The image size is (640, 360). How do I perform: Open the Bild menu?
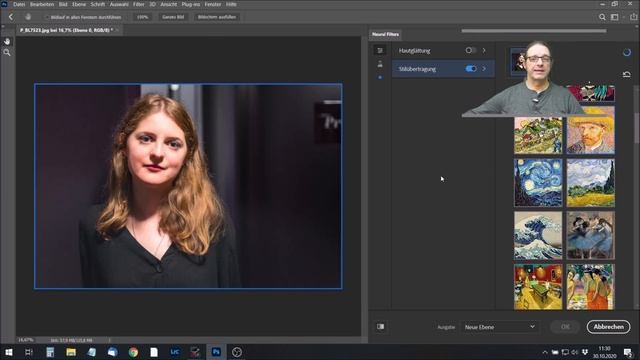coord(63,4)
